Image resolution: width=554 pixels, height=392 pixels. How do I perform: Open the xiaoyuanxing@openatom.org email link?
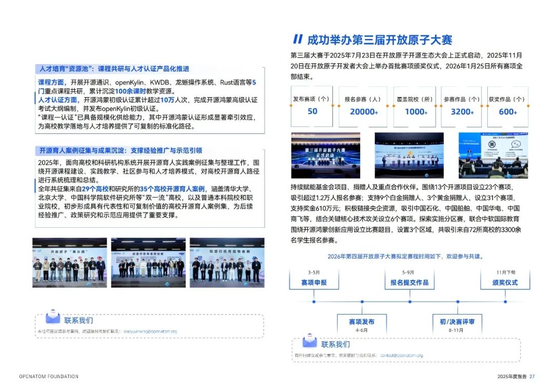[x=150, y=331]
